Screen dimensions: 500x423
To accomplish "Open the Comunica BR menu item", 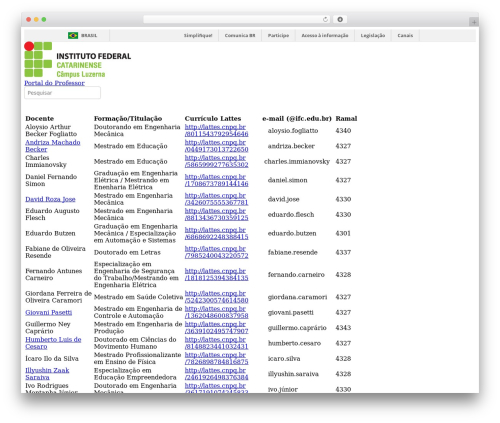I will tap(240, 35).
